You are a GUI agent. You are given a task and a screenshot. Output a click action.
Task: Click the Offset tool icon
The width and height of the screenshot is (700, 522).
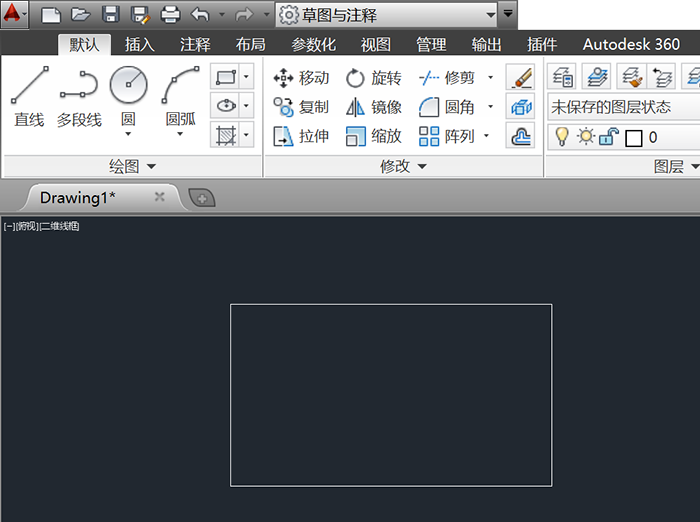[x=521, y=135]
